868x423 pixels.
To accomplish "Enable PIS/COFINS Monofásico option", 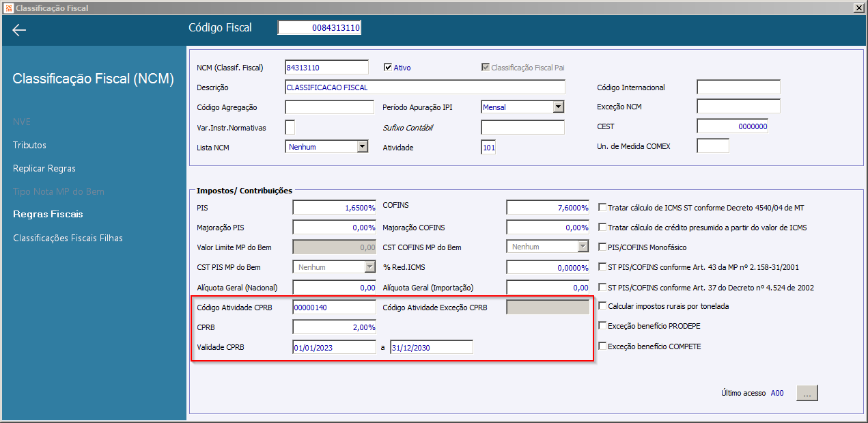I will [602, 247].
